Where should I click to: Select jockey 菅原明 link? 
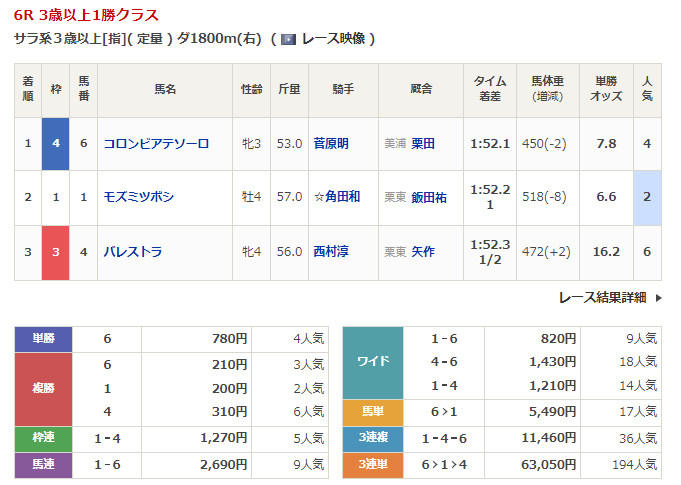coord(330,143)
